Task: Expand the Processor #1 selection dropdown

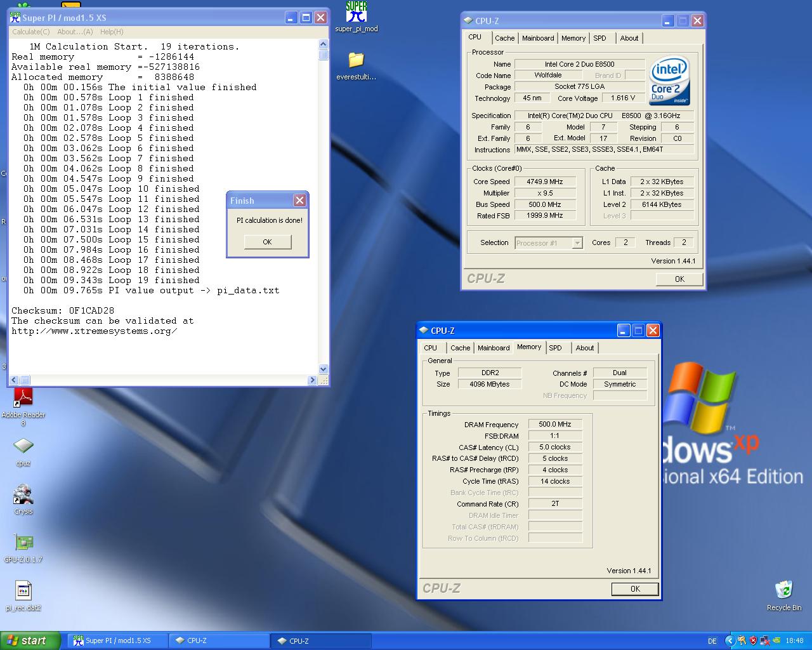Action: coord(577,243)
